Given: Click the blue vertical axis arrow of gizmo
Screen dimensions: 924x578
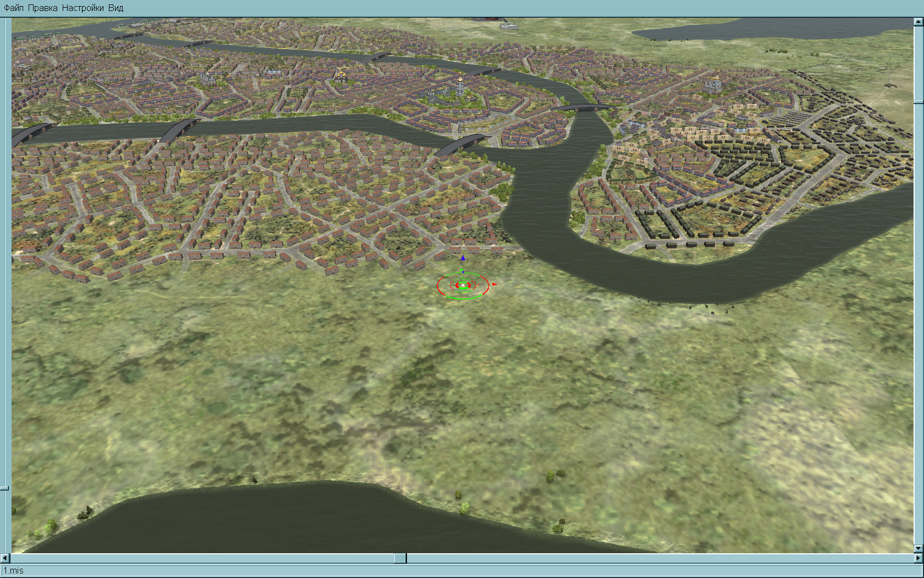Looking at the screenshot, I should pos(463,258).
